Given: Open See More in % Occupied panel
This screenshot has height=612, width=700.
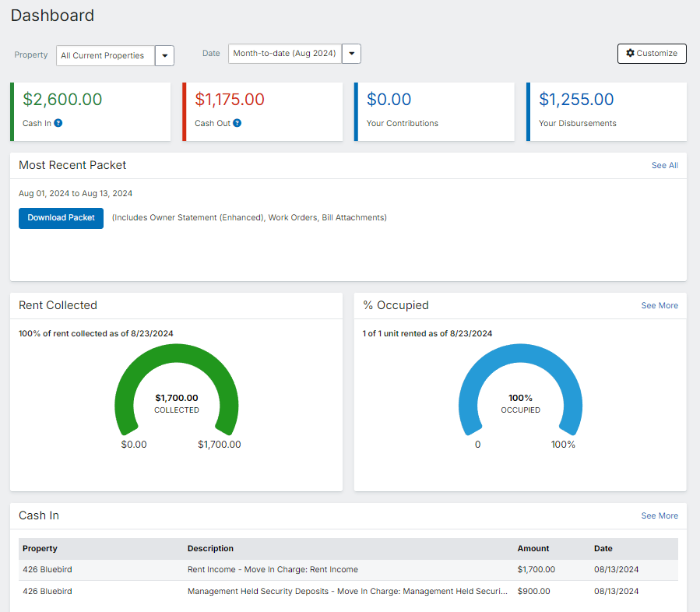Looking at the screenshot, I should coord(659,306).
